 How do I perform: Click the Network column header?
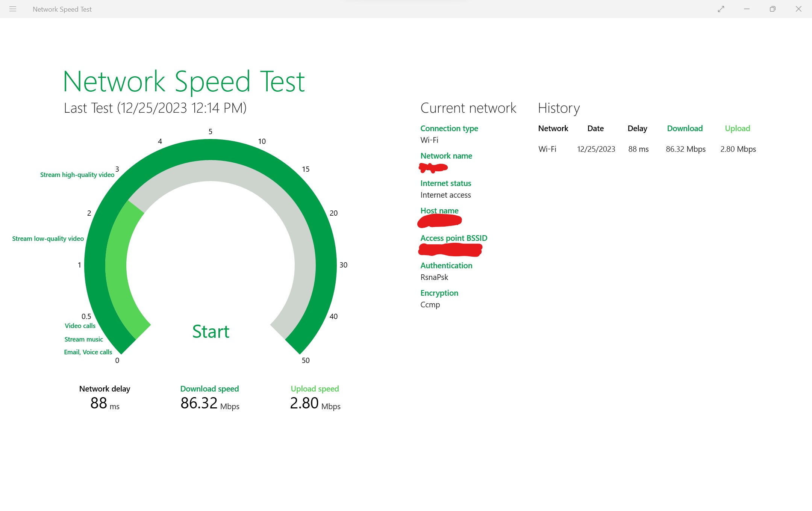pyautogui.click(x=553, y=128)
